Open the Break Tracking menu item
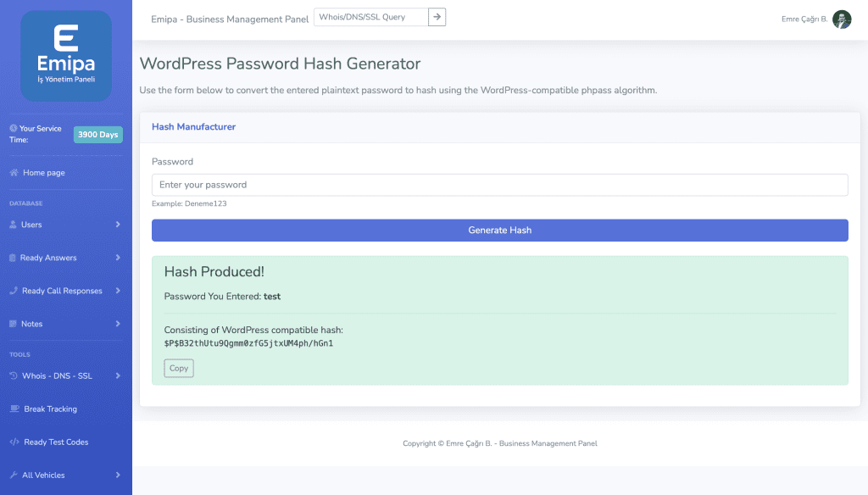 pyautogui.click(x=50, y=409)
